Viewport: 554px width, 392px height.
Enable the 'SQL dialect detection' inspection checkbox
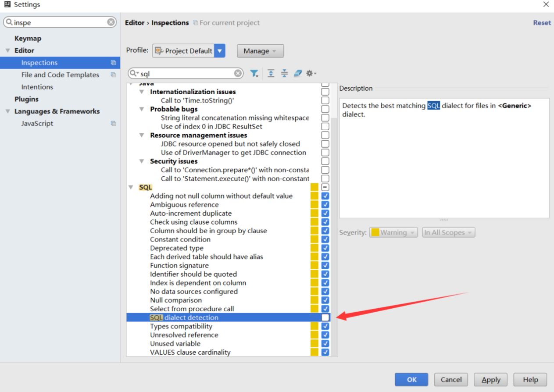tap(325, 317)
